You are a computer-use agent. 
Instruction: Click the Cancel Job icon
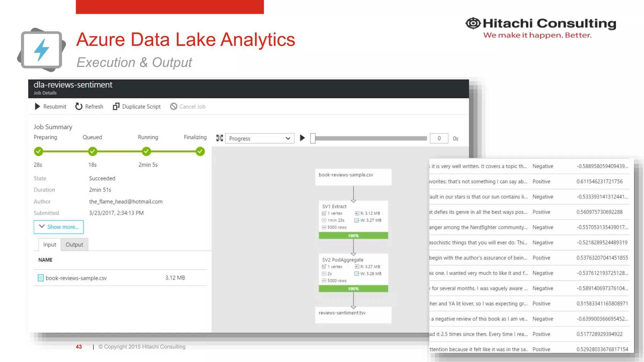[174, 107]
